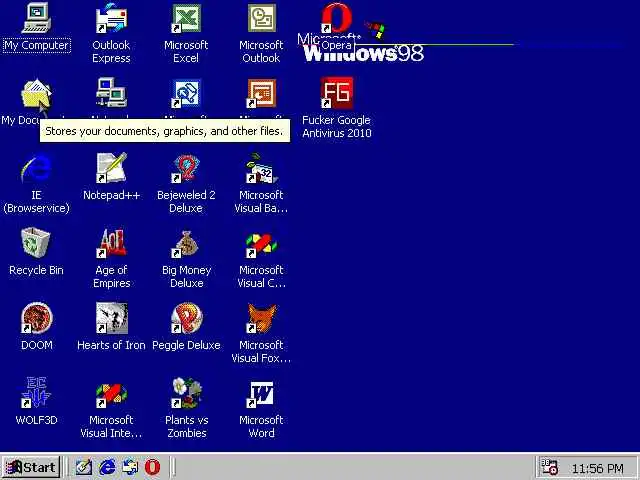The height and width of the screenshot is (480, 640).
Task: Select the Recycle Bin
Action: click(36, 243)
